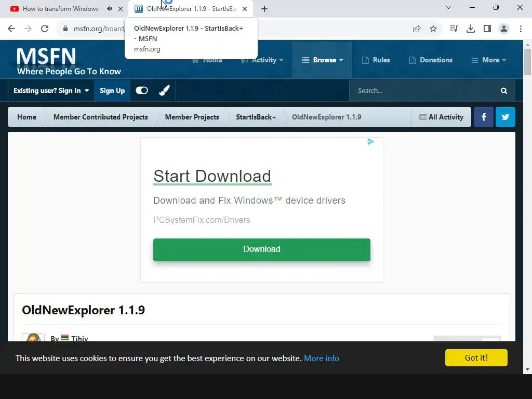Viewport: 532px width, 399px height.
Task: Click the scrollbar down arrow
Action: 527,369
